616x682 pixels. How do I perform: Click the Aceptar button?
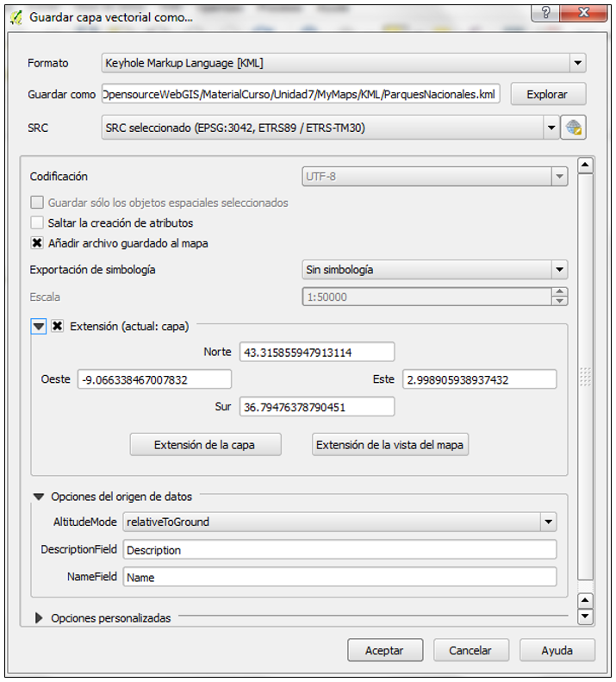(386, 651)
